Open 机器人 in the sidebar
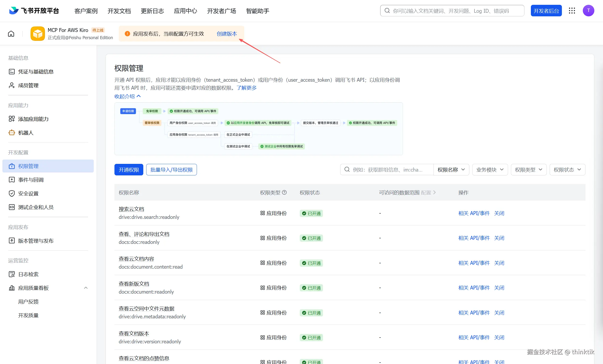 click(26, 133)
